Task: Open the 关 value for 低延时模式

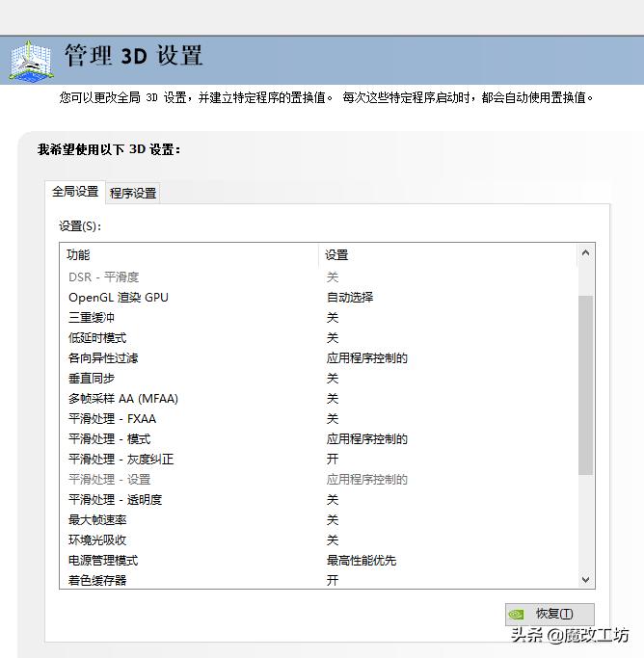Action: point(333,338)
